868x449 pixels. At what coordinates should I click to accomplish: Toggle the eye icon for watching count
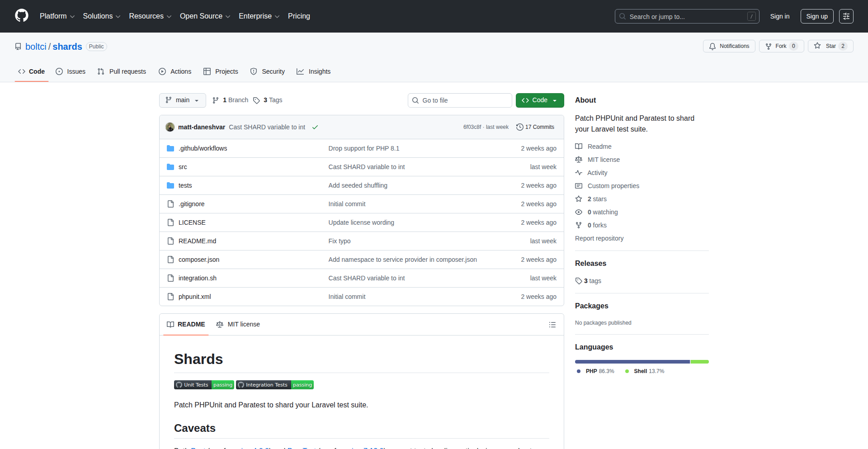pyautogui.click(x=579, y=212)
